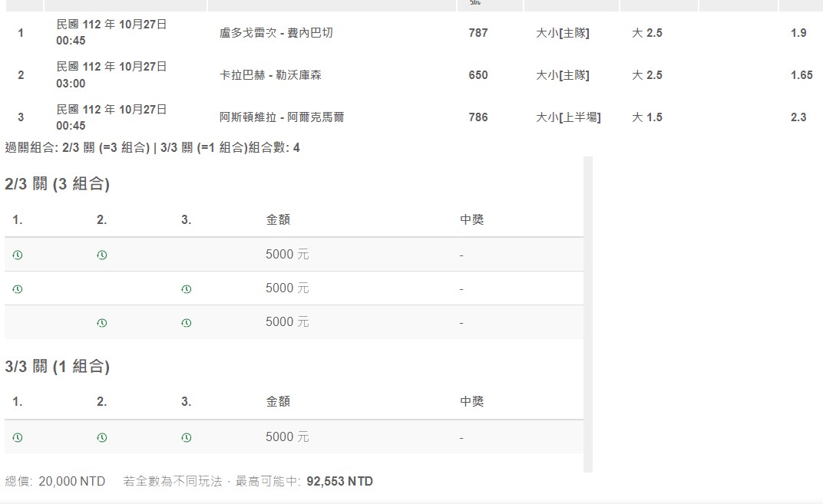Click the 大小[上半場] bet type
The image size is (823, 504).
click(568, 117)
